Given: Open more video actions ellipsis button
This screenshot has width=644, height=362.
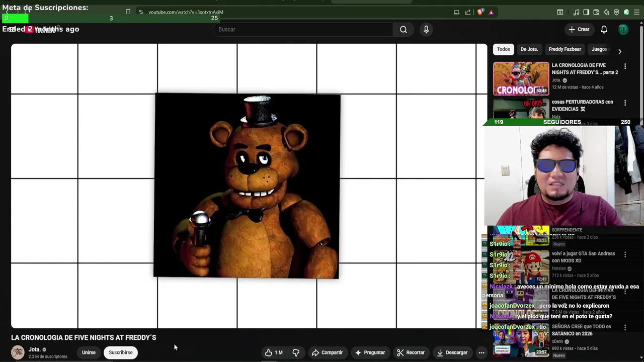Looking at the screenshot, I should [481, 352].
